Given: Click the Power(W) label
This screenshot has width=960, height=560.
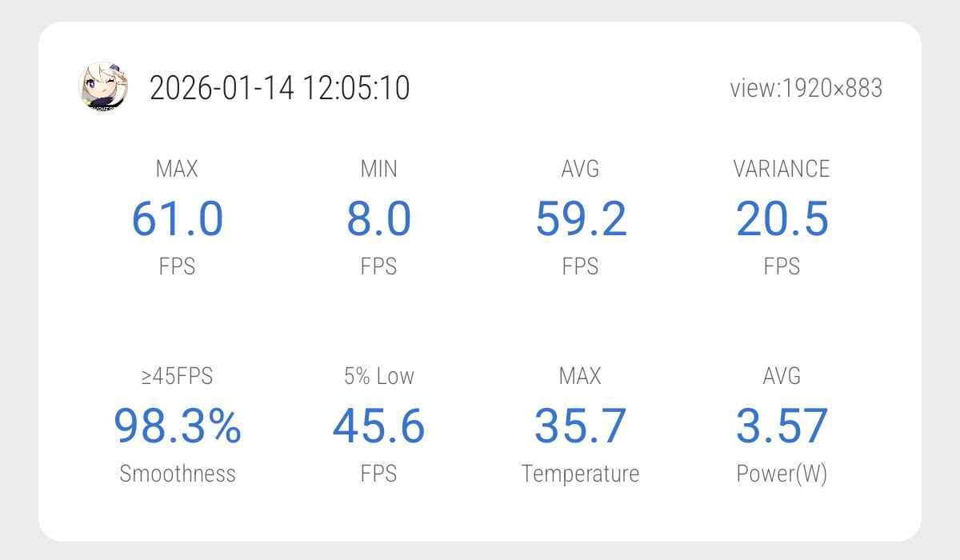Looking at the screenshot, I should 782,474.
